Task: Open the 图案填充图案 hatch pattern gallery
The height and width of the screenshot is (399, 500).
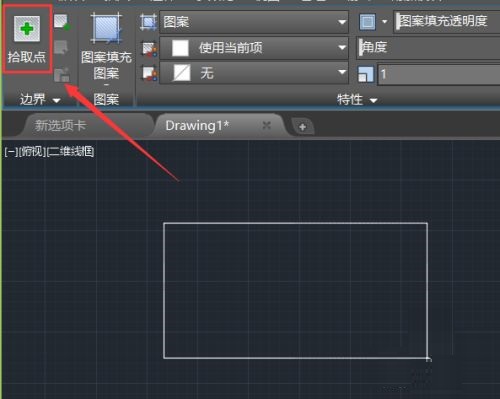Action: (106, 50)
